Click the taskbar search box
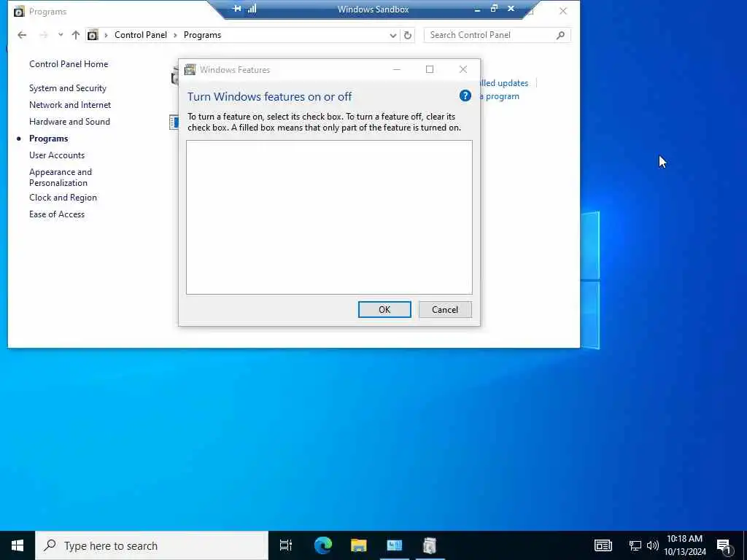The height and width of the screenshot is (560, 747). [x=152, y=545]
